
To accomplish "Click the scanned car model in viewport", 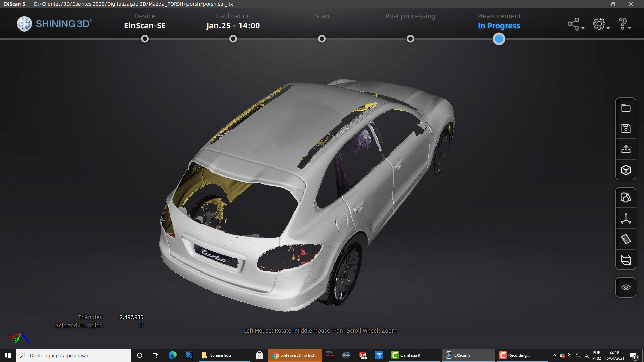I will click(x=307, y=196).
